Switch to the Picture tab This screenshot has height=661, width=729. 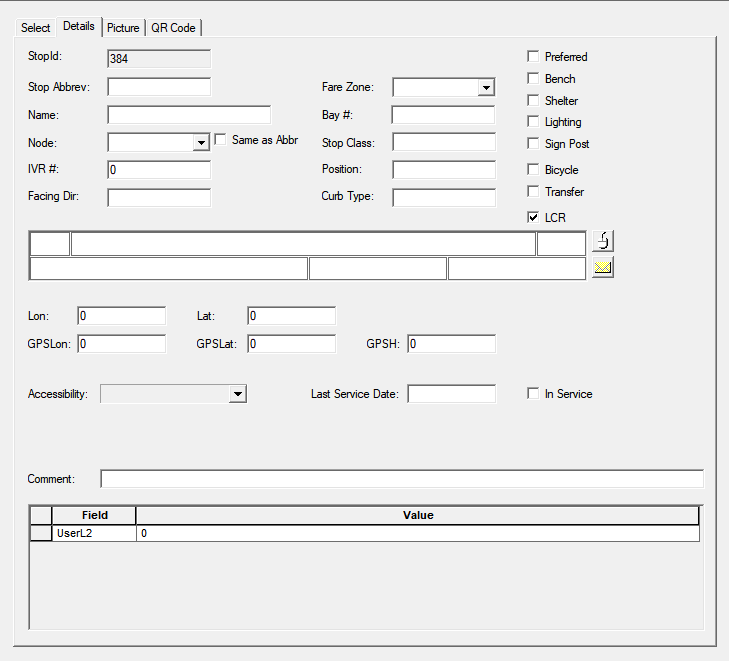pos(123,28)
